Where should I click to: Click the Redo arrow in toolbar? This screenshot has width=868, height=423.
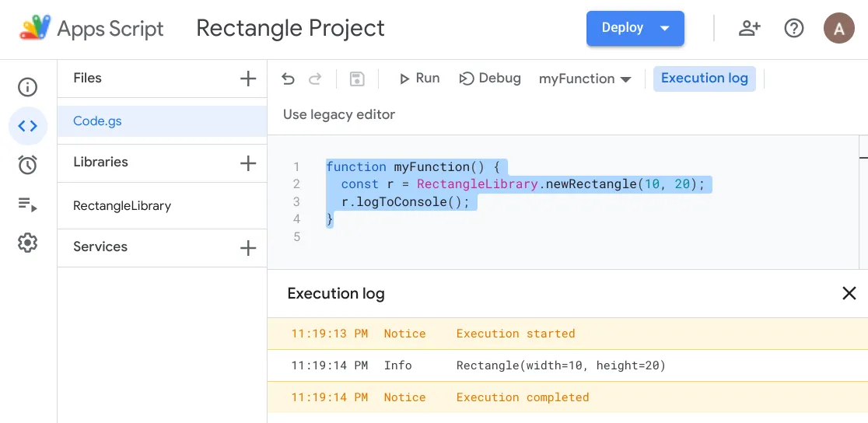click(315, 79)
